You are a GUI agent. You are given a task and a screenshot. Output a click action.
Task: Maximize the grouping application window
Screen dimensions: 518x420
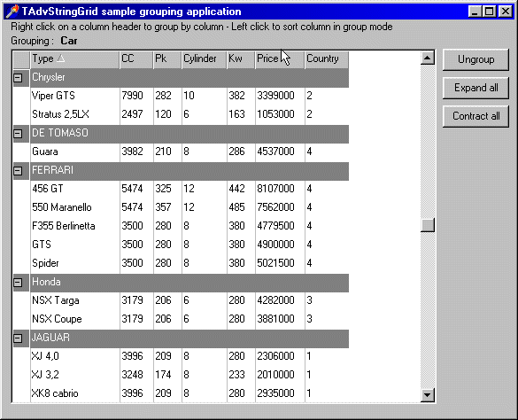click(489, 12)
